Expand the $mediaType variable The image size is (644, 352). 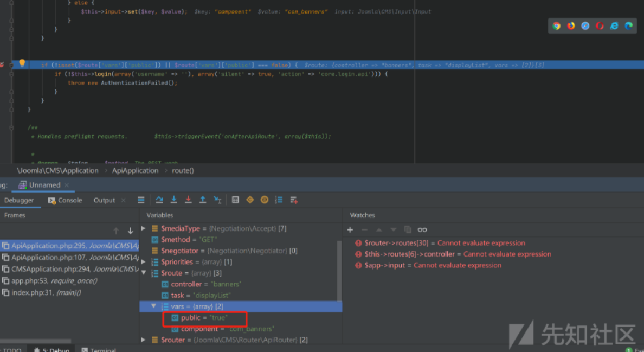click(143, 228)
